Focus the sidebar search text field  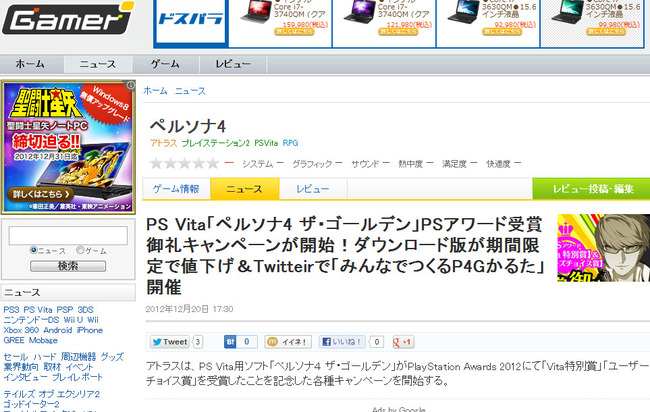[68, 235]
